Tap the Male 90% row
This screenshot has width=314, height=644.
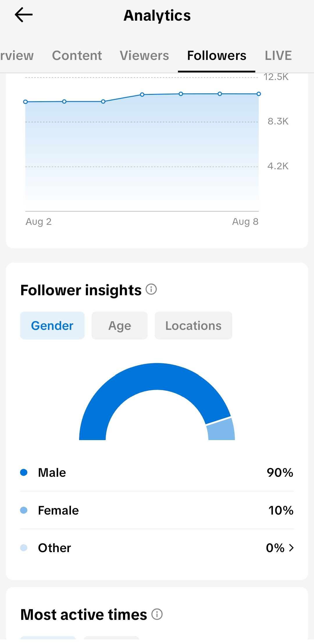[157, 472]
